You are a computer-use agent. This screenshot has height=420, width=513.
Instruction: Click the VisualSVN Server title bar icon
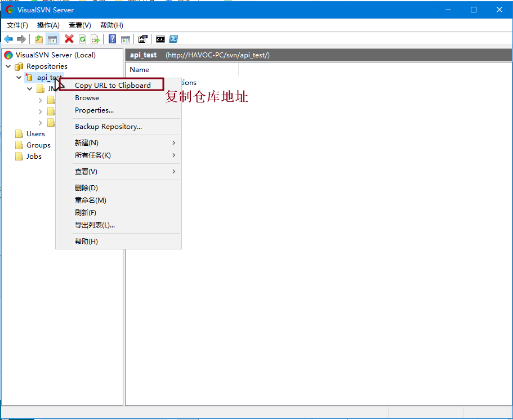[10, 10]
